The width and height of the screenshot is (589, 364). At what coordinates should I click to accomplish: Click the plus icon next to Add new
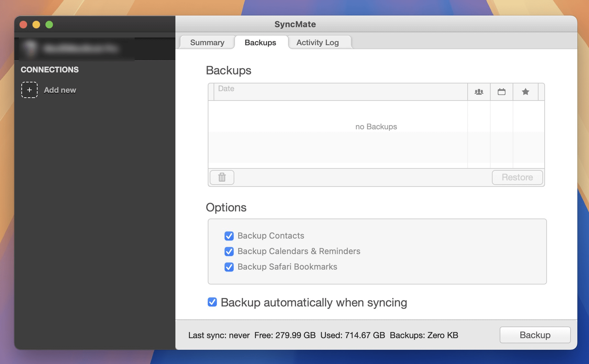[x=29, y=90]
